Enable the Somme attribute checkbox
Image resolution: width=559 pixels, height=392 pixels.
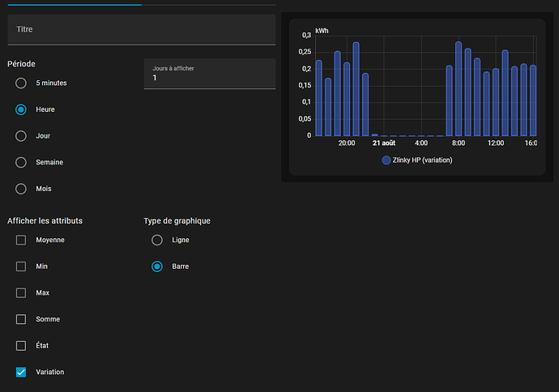[21, 319]
